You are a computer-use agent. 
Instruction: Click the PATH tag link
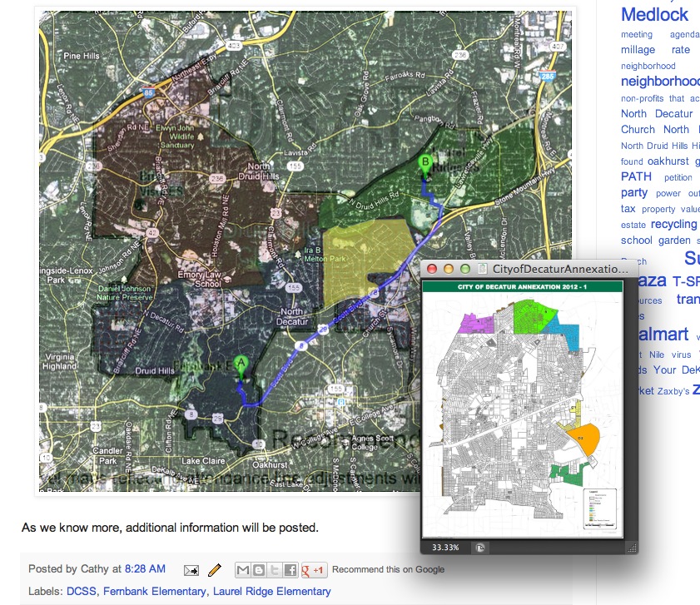tap(636, 176)
